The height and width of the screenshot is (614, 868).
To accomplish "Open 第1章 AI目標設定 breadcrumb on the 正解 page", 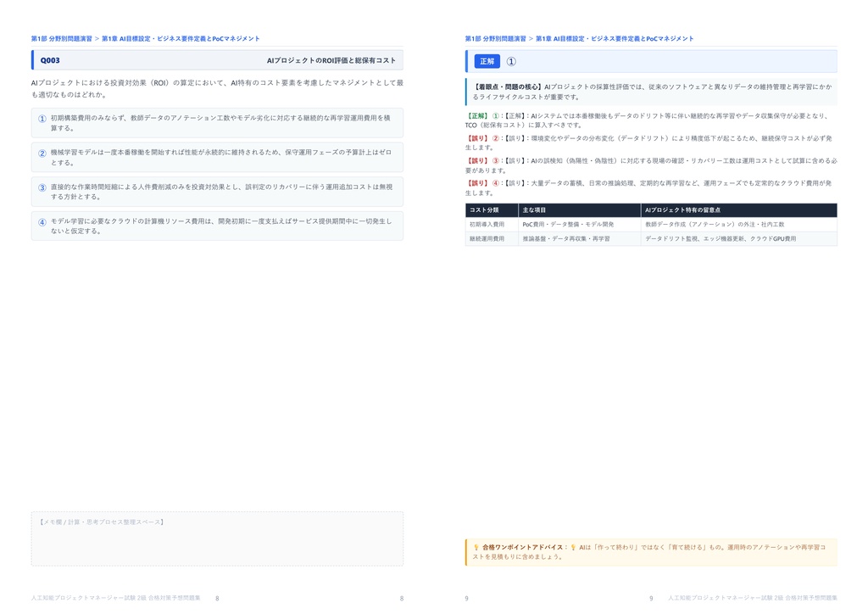I will (x=615, y=39).
